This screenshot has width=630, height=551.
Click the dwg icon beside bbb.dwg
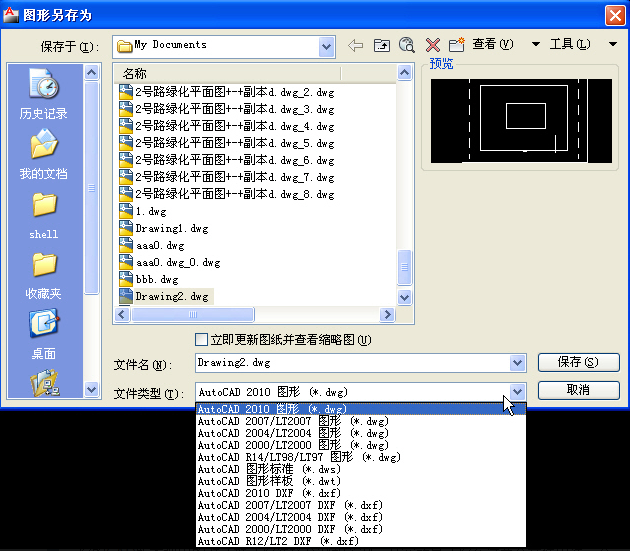[126, 279]
